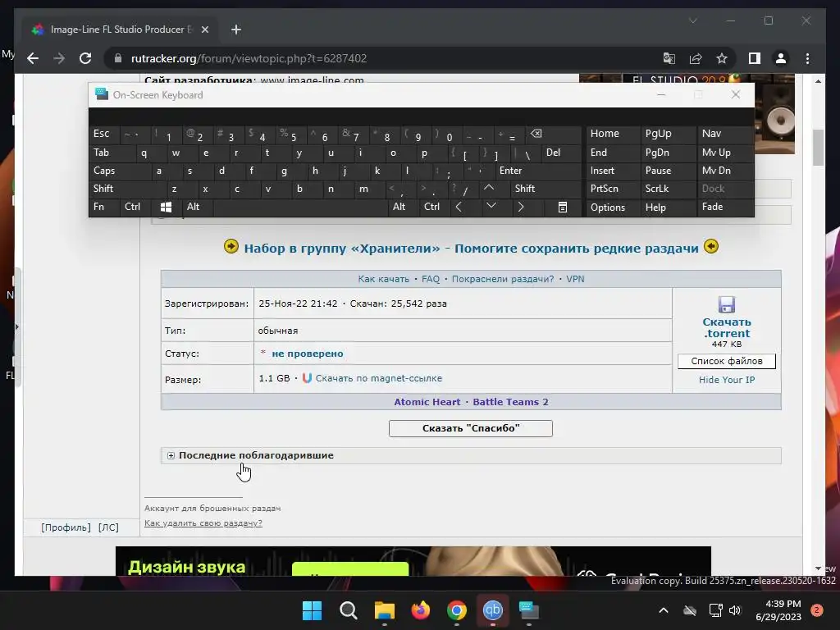The width and height of the screenshot is (840, 630).
Task: Show hidden tray icons chevron
Action: click(663, 610)
